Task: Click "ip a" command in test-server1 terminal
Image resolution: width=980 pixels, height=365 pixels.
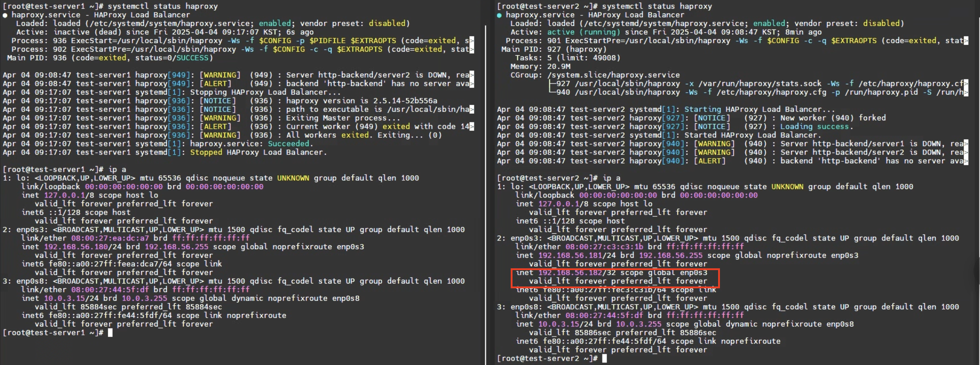Action: point(117,169)
